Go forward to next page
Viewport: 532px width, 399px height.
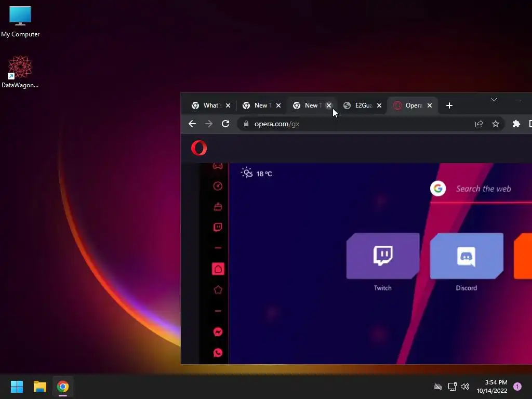(209, 124)
